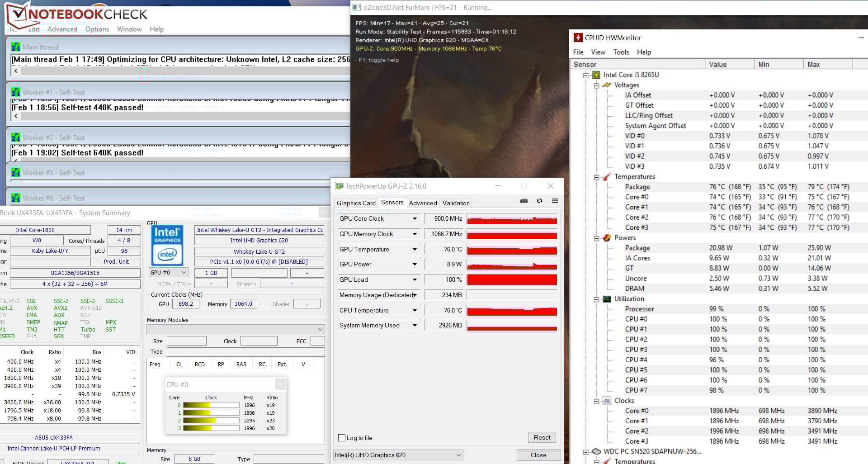Collapse the Voltages tree node
Viewport: 868px width, 464px height.
(596, 85)
